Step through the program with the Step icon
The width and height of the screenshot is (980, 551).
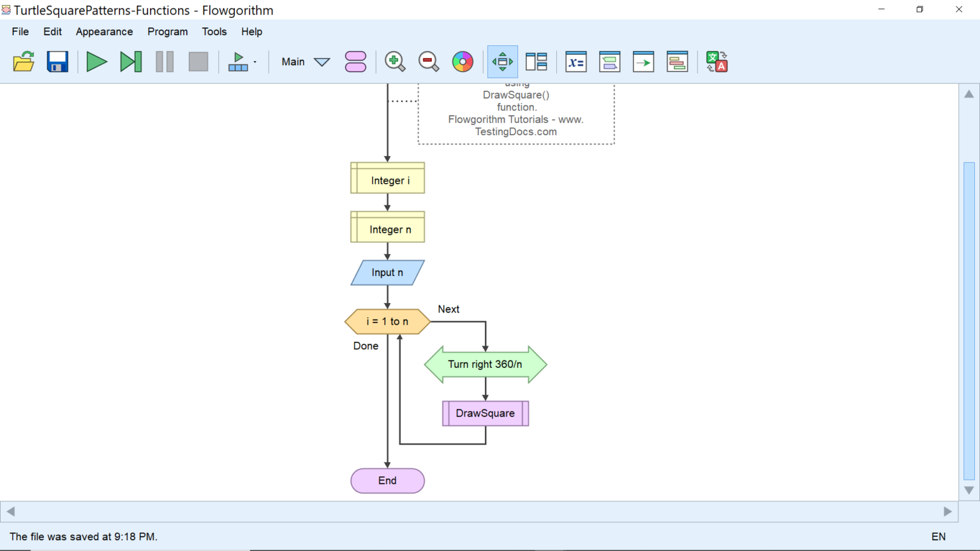[131, 62]
